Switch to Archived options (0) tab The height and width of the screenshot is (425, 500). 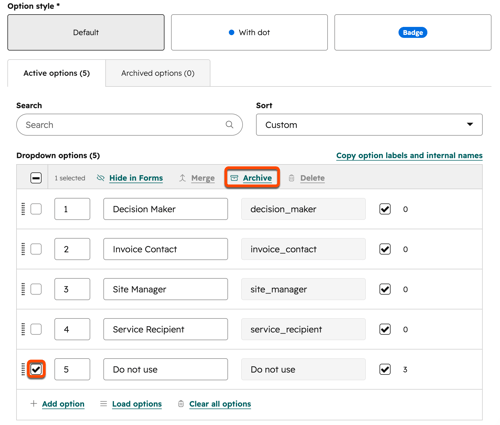(x=158, y=73)
